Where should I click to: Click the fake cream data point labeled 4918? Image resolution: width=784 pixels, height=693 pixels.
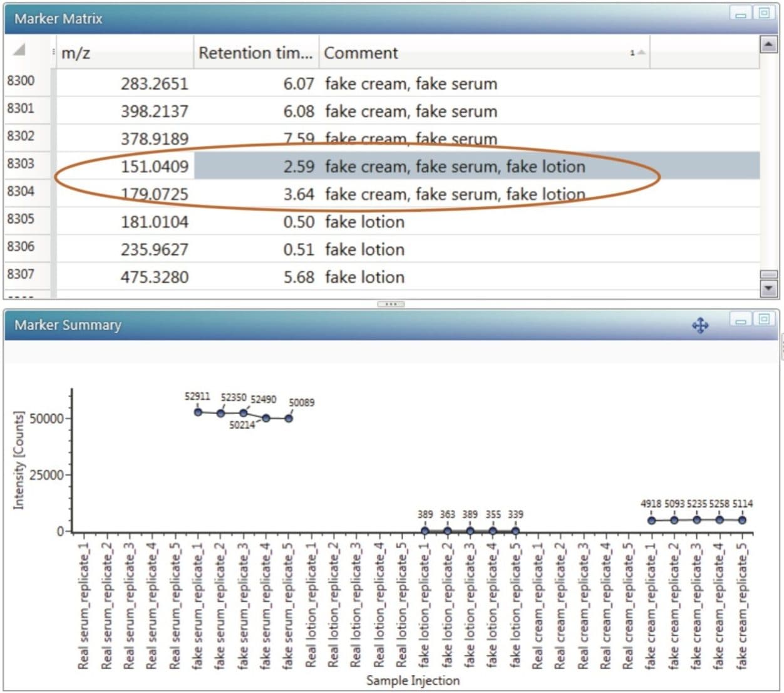651,520
